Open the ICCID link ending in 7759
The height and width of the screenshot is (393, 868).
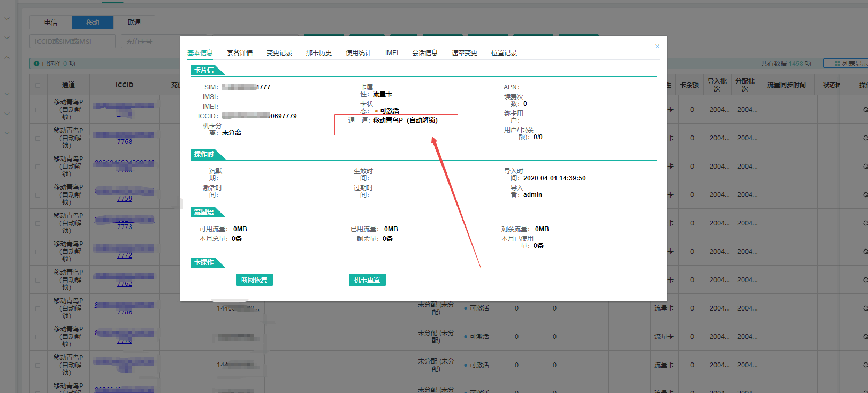[125, 199]
